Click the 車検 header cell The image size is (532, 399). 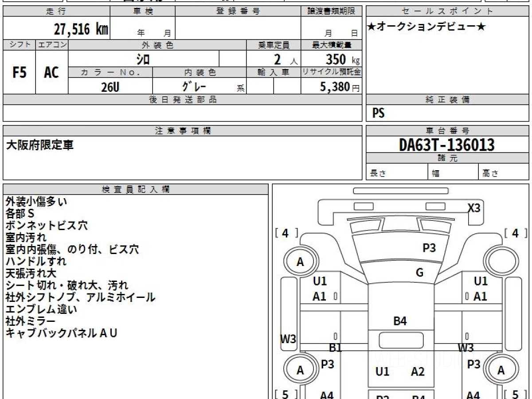[142, 11]
